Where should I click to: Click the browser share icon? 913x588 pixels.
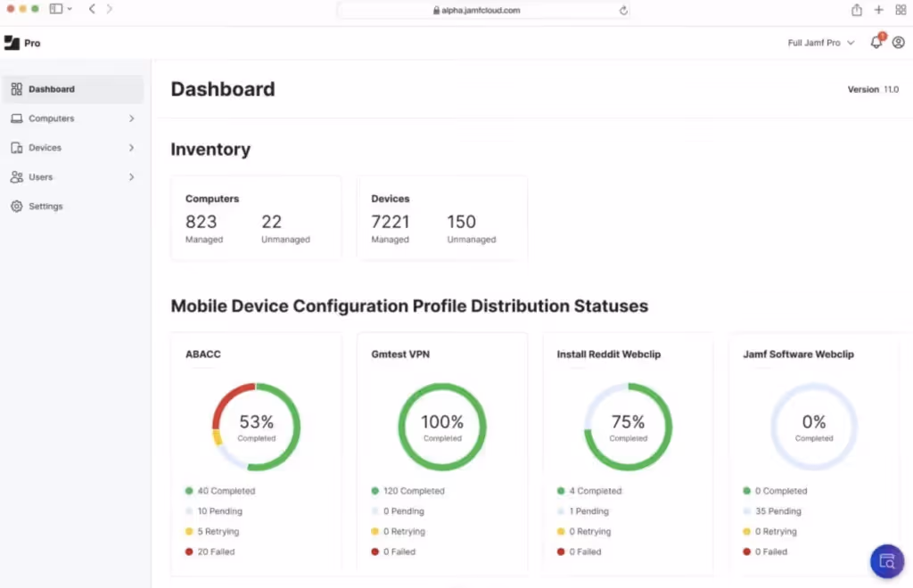click(x=857, y=10)
